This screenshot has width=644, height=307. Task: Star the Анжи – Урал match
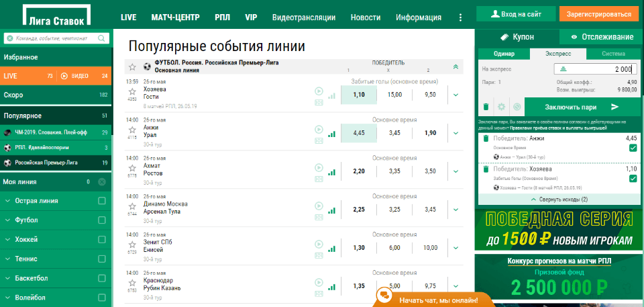click(x=132, y=130)
